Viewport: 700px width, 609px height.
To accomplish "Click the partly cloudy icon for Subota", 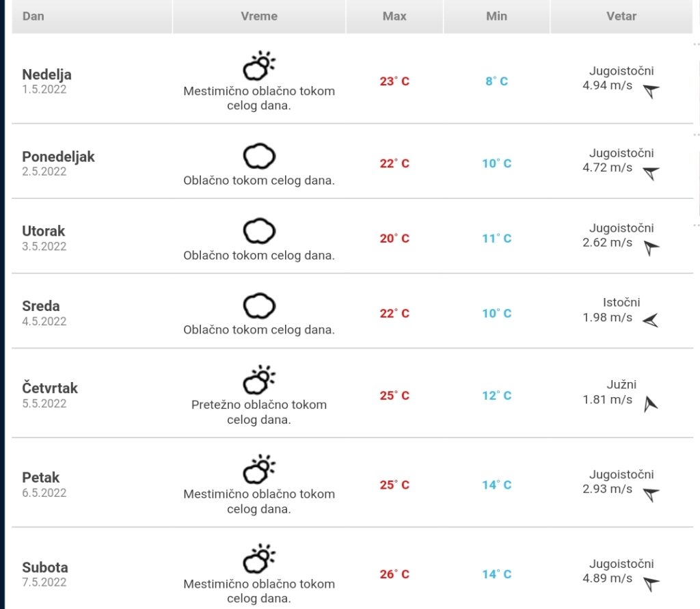I will (259, 558).
